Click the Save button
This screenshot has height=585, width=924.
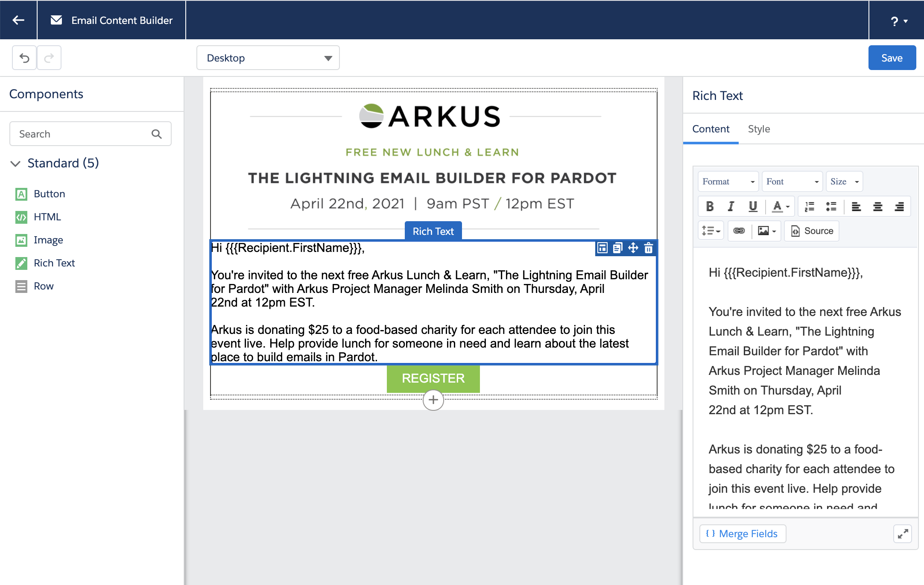(x=892, y=58)
